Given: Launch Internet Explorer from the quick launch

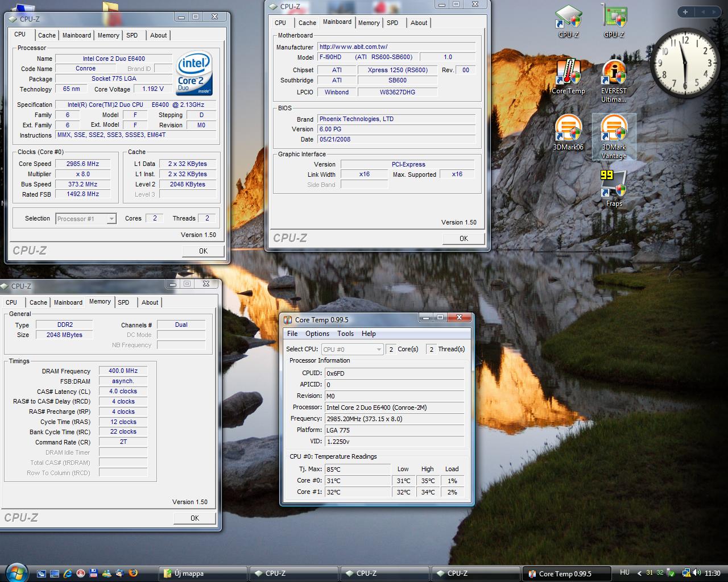Looking at the screenshot, I should pyautogui.click(x=68, y=573).
